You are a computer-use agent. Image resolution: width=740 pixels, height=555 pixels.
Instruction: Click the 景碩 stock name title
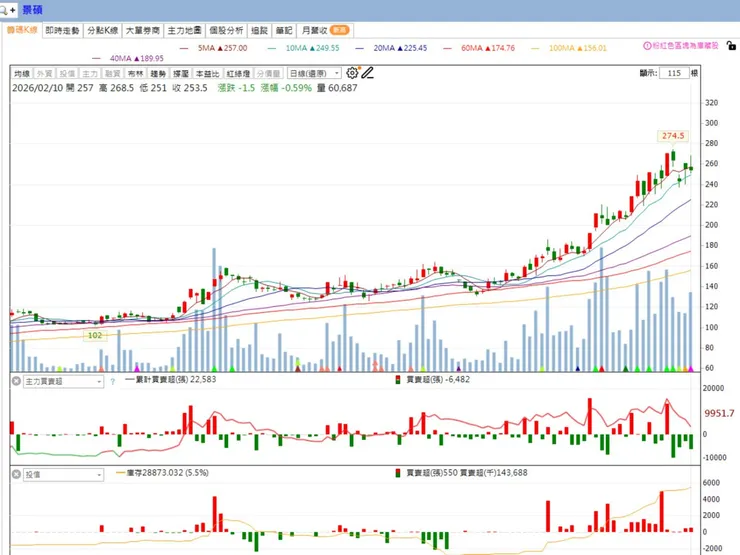click(x=33, y=10)
